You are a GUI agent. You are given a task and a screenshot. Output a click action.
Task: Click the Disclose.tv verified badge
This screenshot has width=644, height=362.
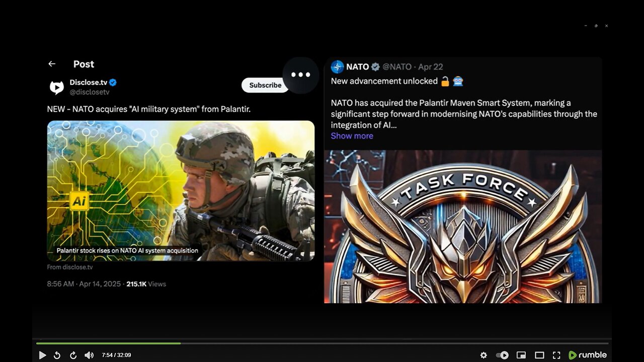click(113, 82)
